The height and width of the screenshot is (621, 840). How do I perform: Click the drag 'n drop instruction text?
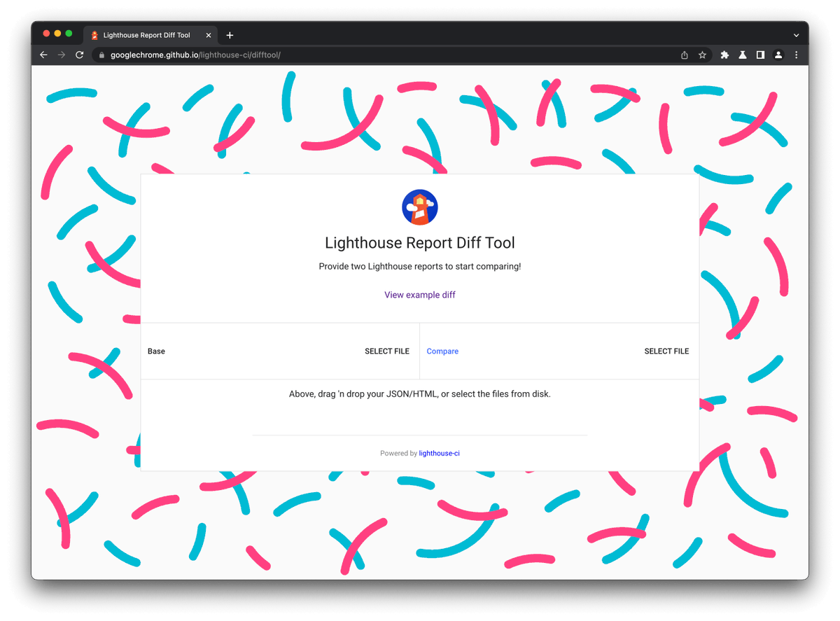(x=420, y=394)
